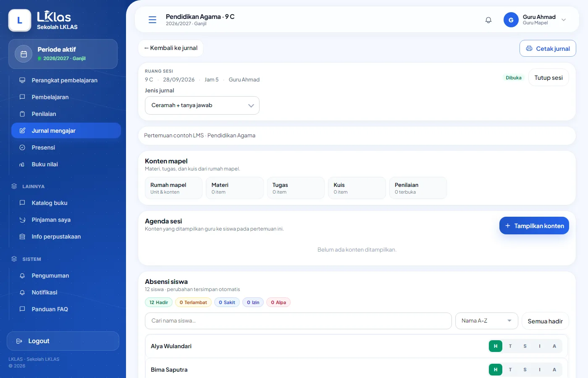Mark Alya Wulandari as Alpa (A)
The width and height of the screenshot is (588, 378).
tap(554, 346)
